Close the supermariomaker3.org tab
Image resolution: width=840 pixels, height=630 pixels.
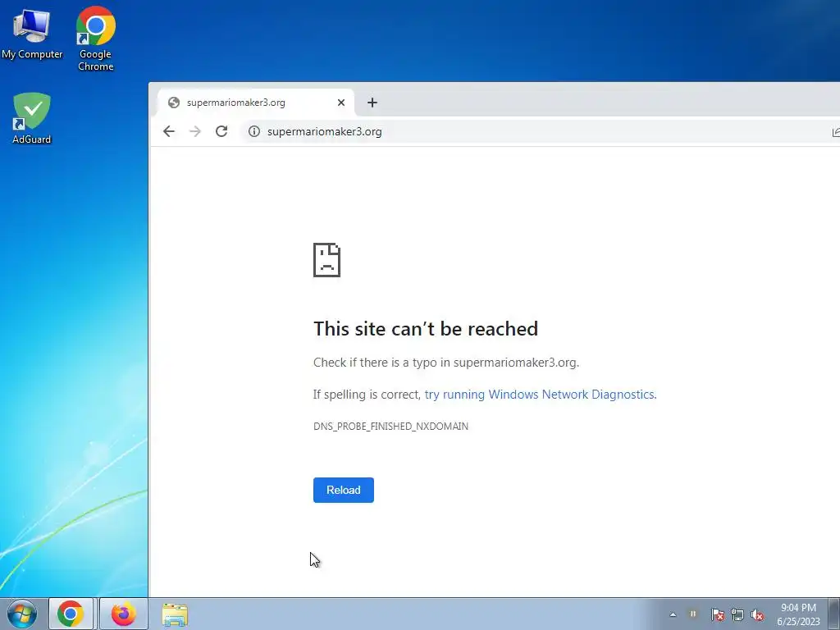(341, 103)
